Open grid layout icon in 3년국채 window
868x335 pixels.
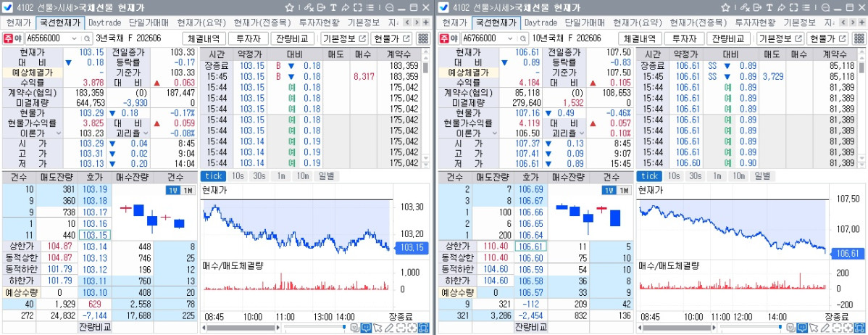422,38
